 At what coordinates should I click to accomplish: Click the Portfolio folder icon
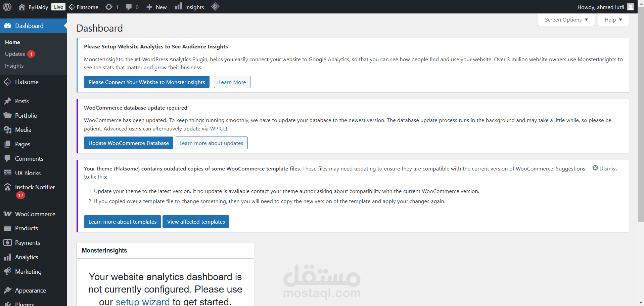8,115
